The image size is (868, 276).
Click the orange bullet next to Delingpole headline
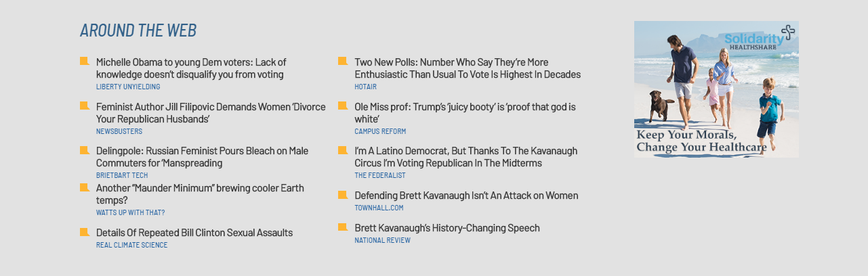[x=85, y=150]
